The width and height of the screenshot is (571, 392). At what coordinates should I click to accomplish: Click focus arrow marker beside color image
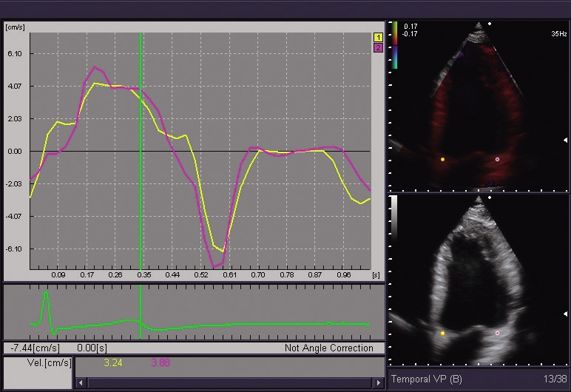pyautogui.click(x=565, y=140)
